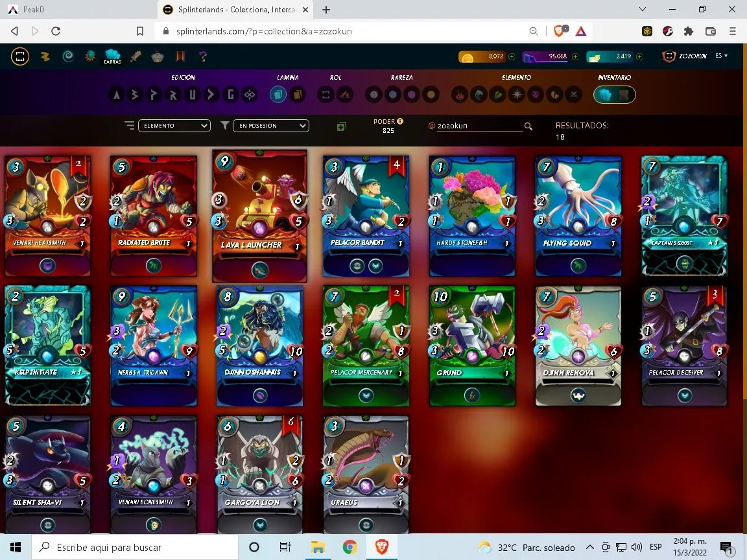Click the browser address bar URL
The height and width of the screenshot is (560, 747).
click(264, 31)
